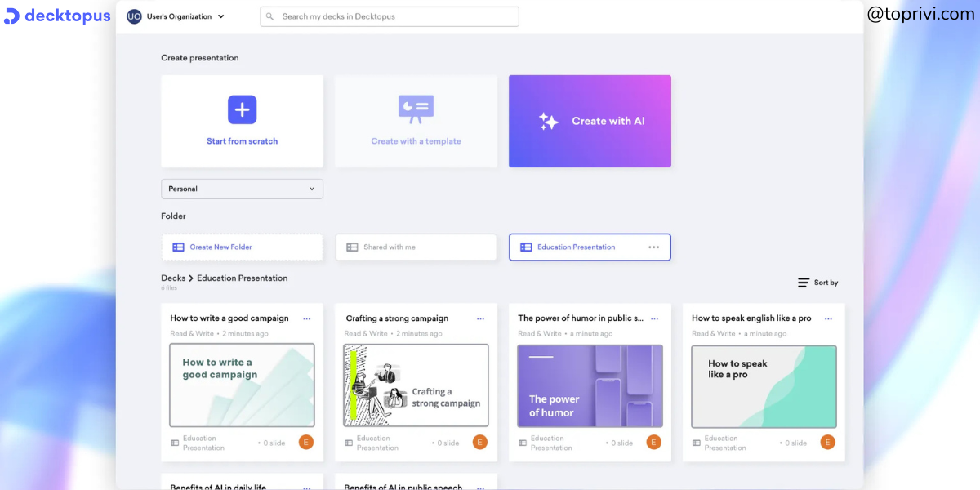Open the User's Organization dropdown
The width and height of the screenshot is (980, 490).
click(185, 16)
